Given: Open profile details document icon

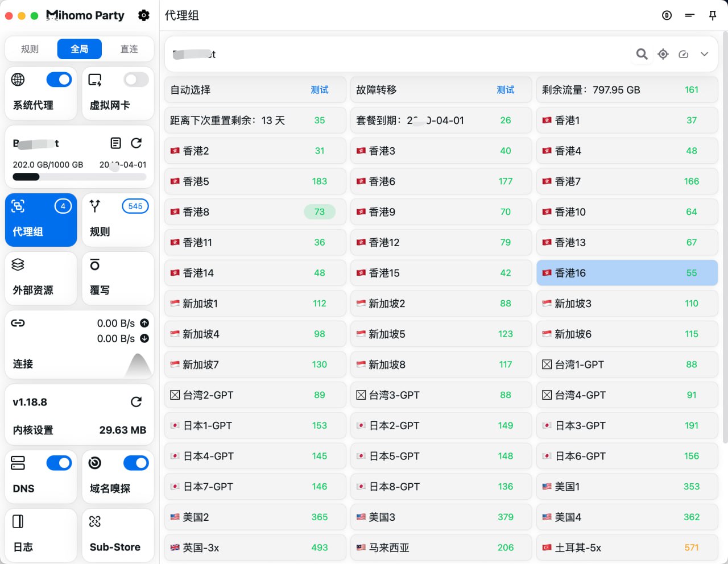Looking at the screenshot, I should 115,143.
